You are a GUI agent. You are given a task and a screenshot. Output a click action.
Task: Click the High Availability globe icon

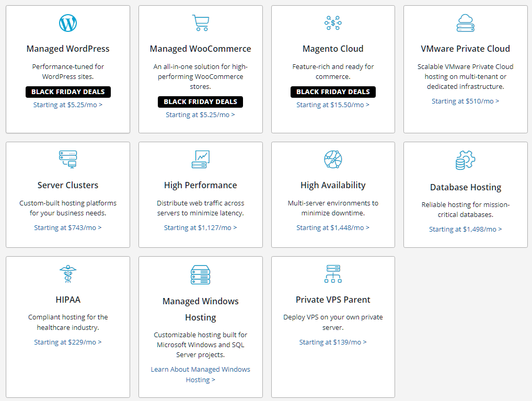[333, 159]
